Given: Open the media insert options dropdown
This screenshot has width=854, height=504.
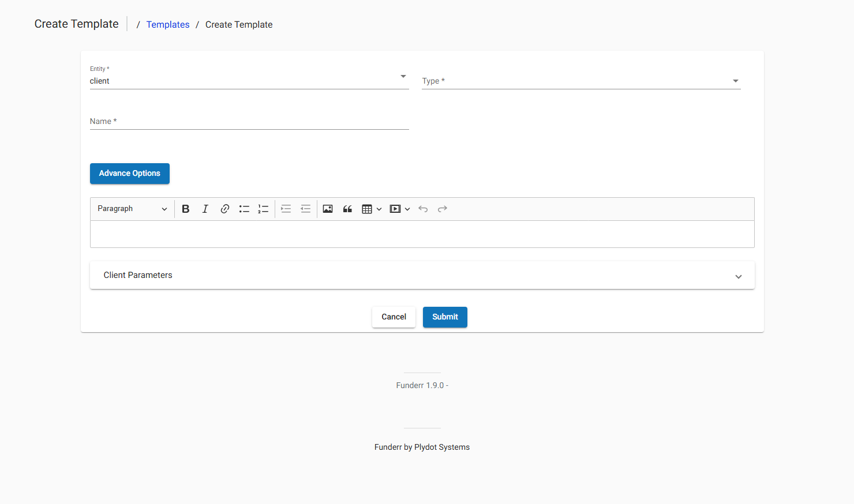Looking at the screenshot, I should (x=407, y=209).
